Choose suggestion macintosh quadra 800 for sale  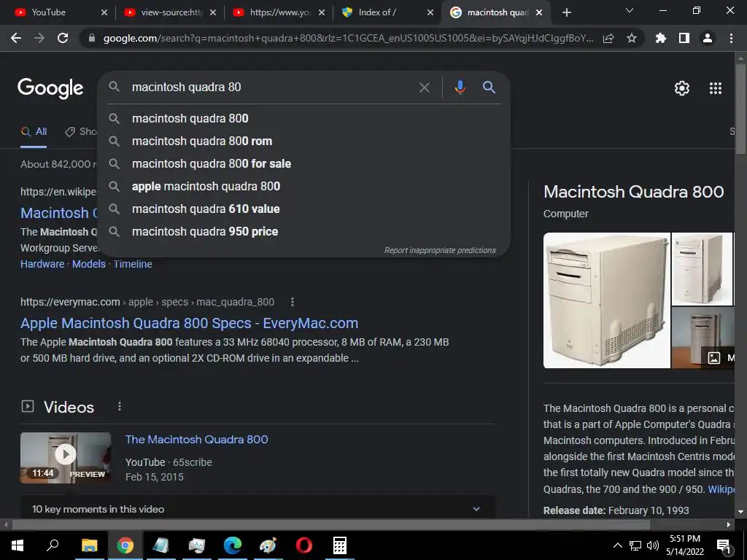(x=303, y=163)
